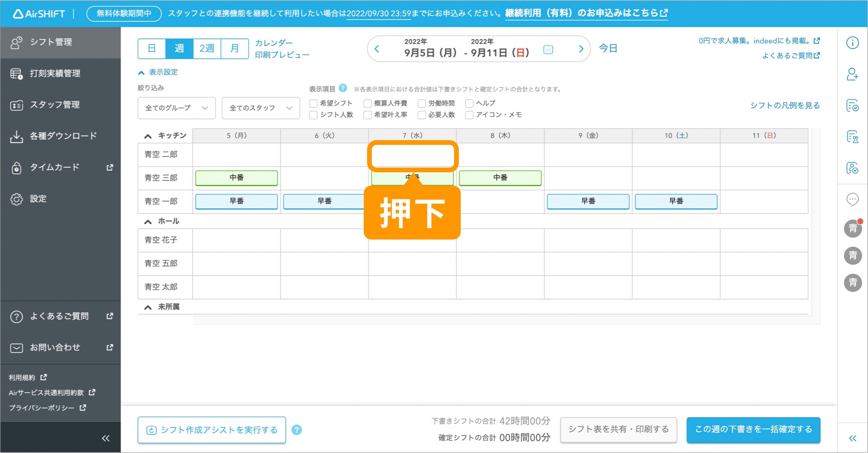Click the pending shift hourglass icon
Image resolution: width=868 pixels, height=453 pixels.
pyautogui.click(x=852, y=137)
